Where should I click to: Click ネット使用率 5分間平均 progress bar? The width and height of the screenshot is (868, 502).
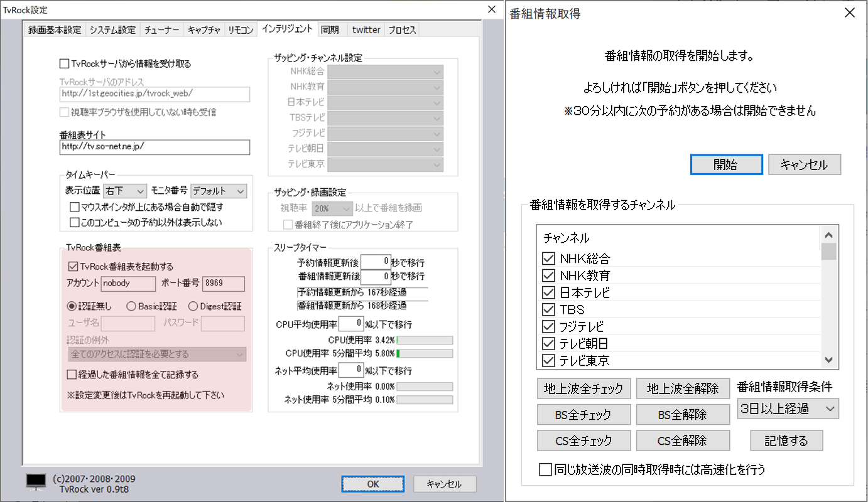[425, 400]
